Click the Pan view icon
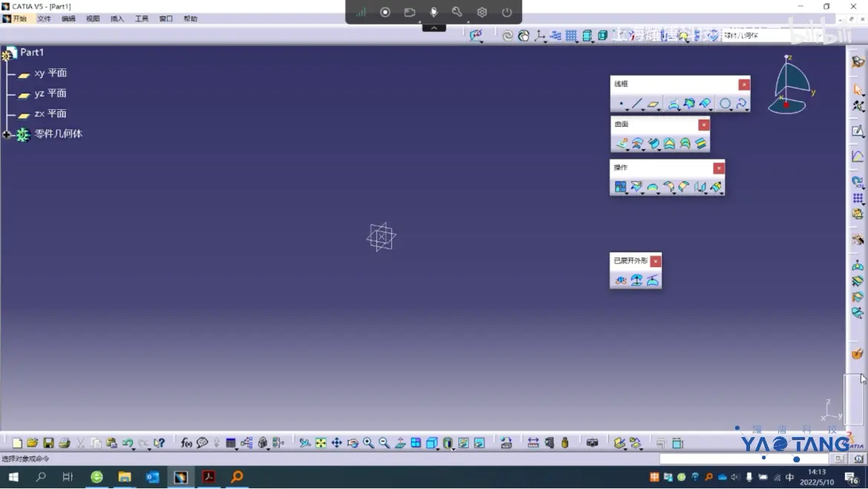The image size is (868, 489). point(337,443)
